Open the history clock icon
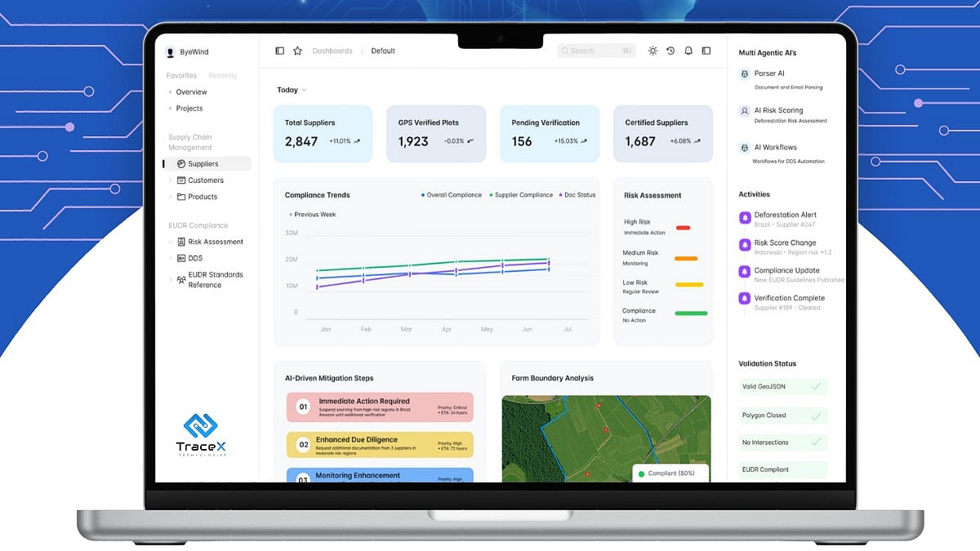This screenshot has height=551, width=980. tap(670, 51)
